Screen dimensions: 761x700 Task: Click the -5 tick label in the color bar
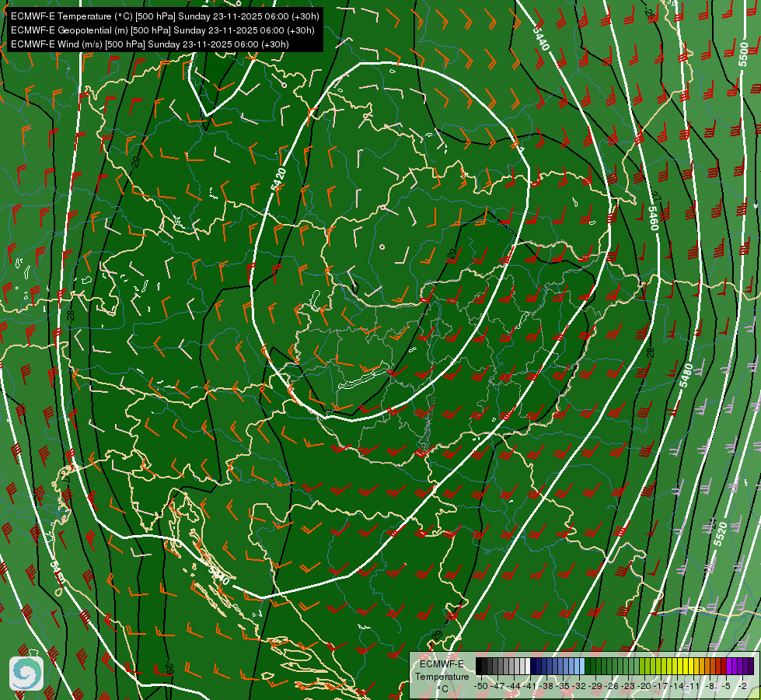pos(727,686)
